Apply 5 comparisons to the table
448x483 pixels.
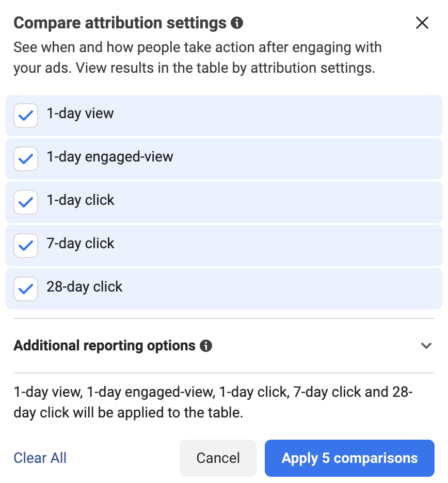349,458
